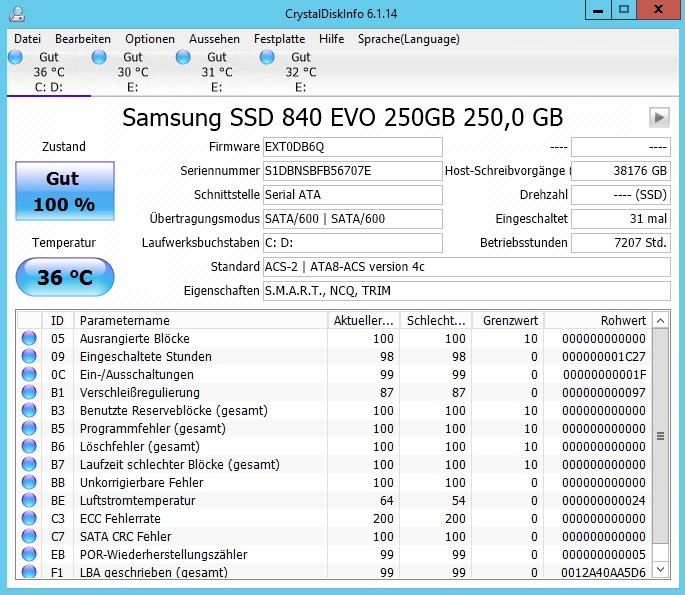Open the Hilfe menu
Viewport: 685px width, 595px height.
(331, 39)
